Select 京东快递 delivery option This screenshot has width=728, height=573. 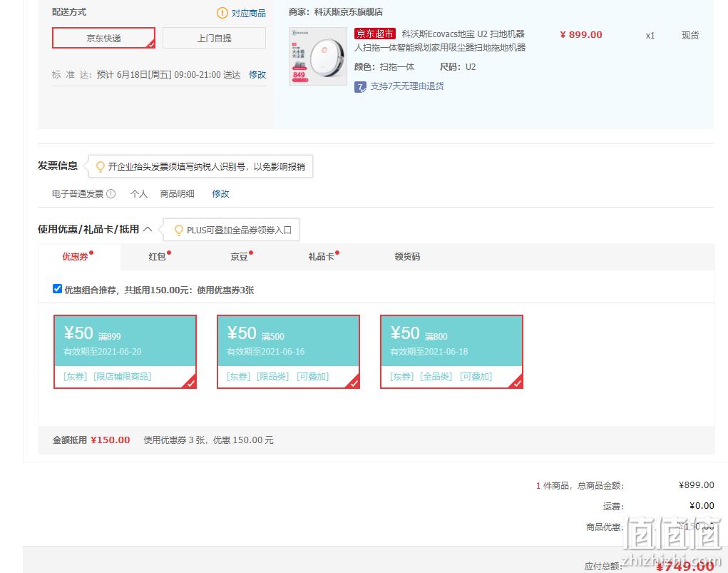click(103, 38)
